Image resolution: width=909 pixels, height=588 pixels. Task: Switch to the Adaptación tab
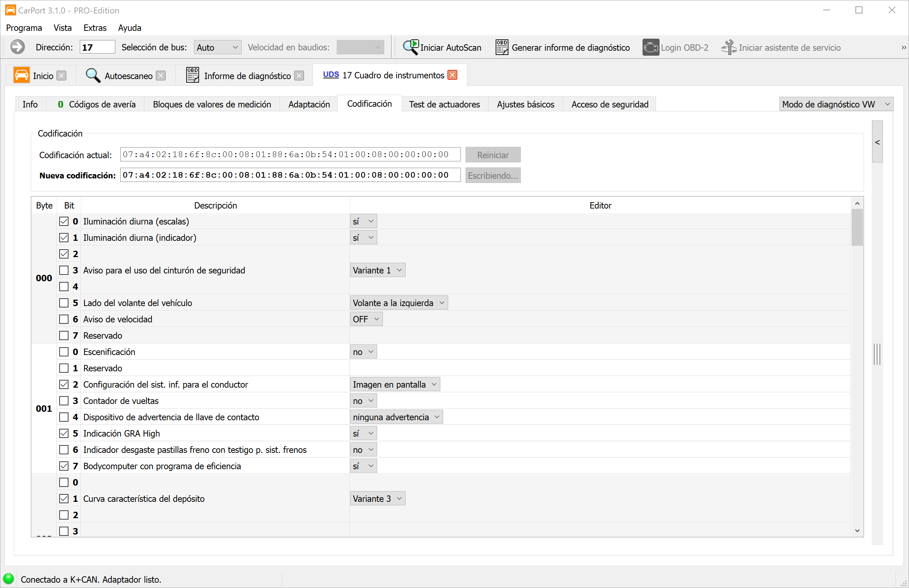click(309, 104)
